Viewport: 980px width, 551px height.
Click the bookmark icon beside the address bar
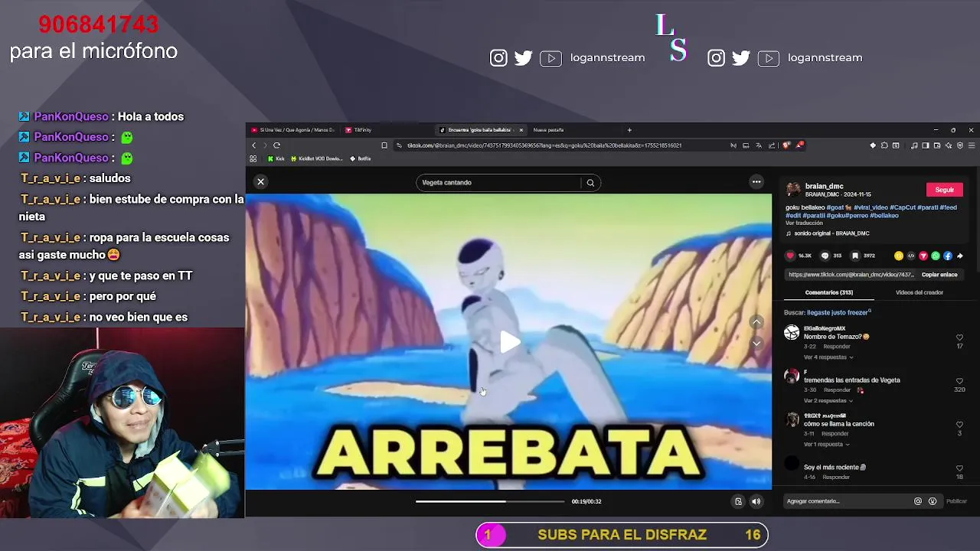tap(384, 145)
